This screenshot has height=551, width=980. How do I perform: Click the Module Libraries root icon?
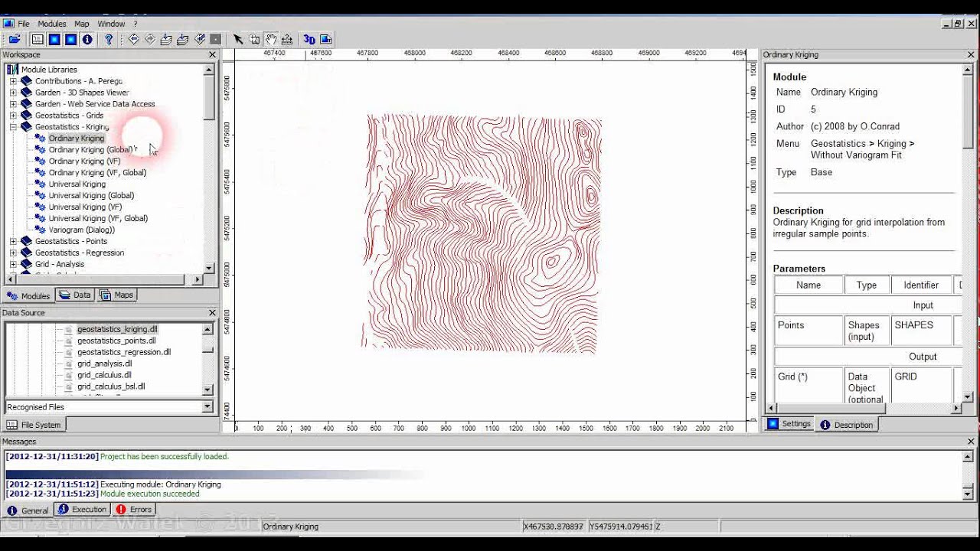(12, 69)
